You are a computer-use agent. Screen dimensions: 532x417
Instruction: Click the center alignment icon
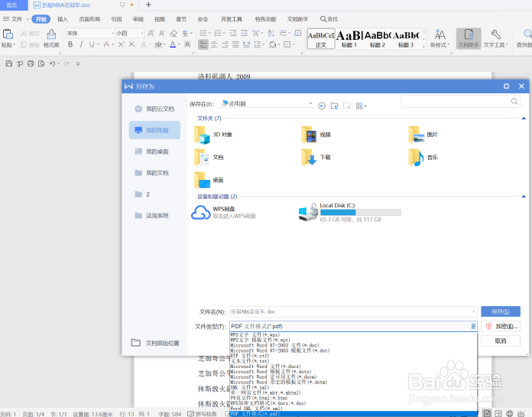coord(214,44)
